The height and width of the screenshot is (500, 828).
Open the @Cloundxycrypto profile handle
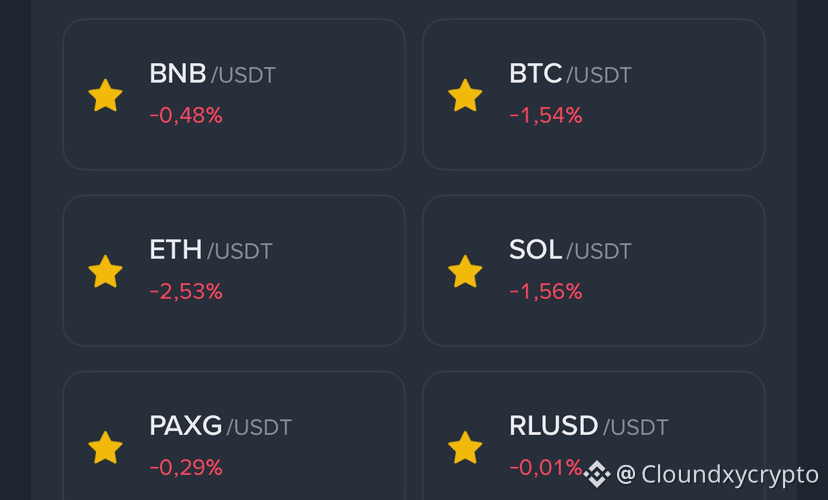pos(717,474)
